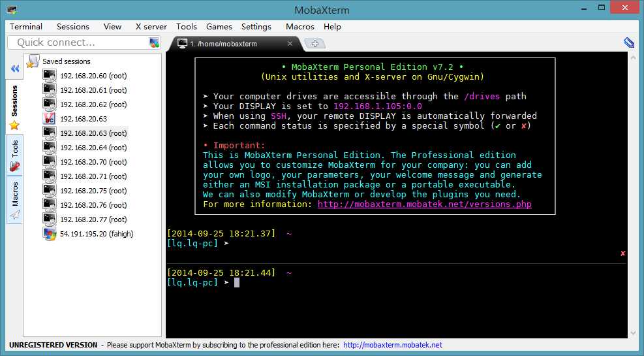The image size is (644, 356).
Task: Click the terminal scrollbar up arrow
Action: [x=633, y=58]
